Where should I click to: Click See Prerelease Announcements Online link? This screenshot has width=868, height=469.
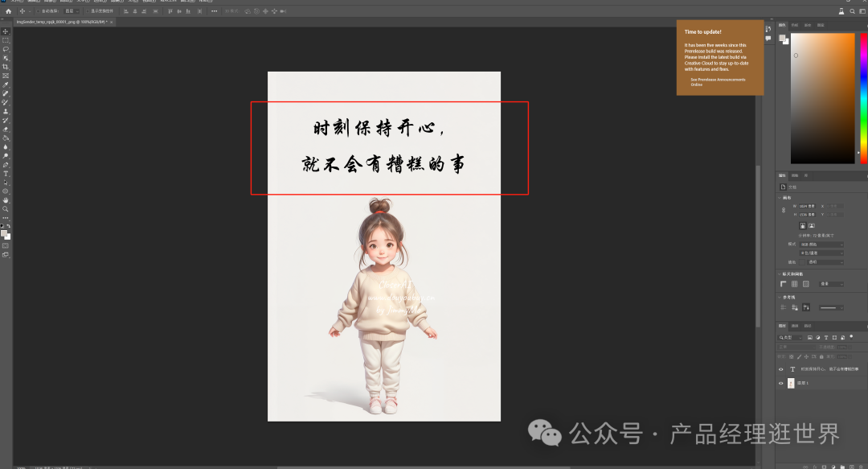[718, 80]
